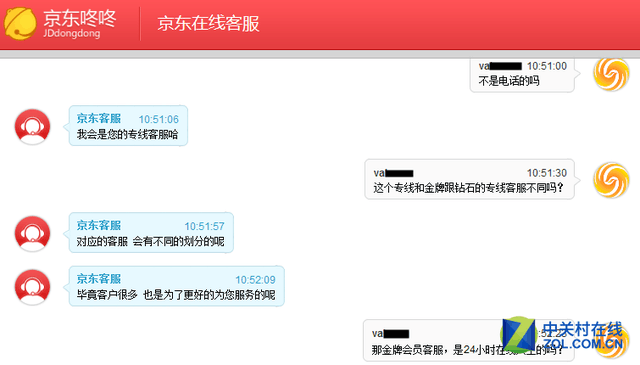Select the message 毕竟客户很多 也是为了更好的为您服务
This screenshot has width=640, height=365.
pos(176,295)
